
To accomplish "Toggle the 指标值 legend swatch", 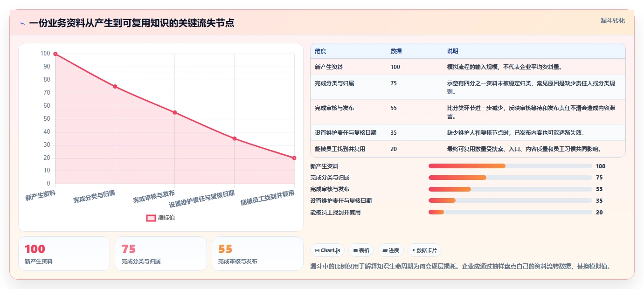I will pos(151,218).
